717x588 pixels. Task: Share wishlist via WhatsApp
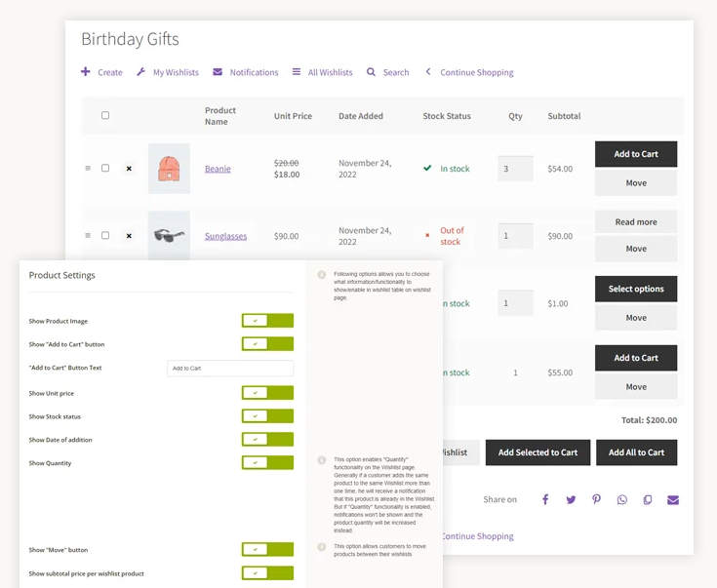tap(622, 500)
